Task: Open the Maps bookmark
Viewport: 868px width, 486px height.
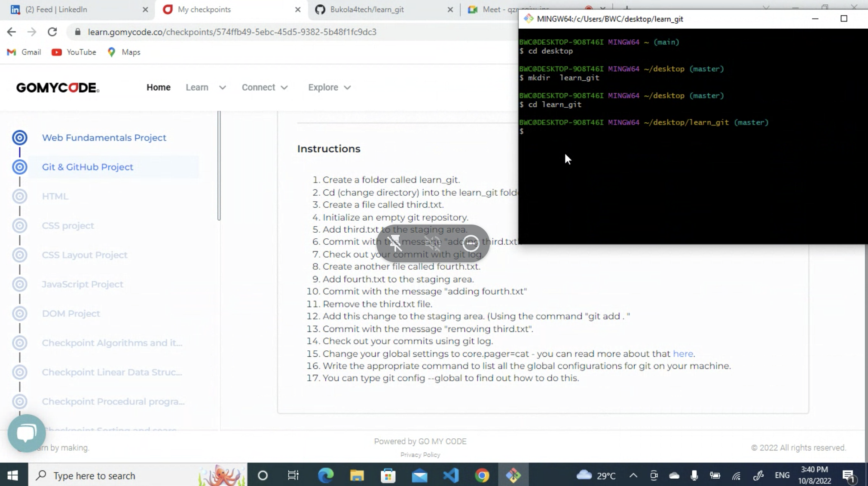Action: coord(124,52)
